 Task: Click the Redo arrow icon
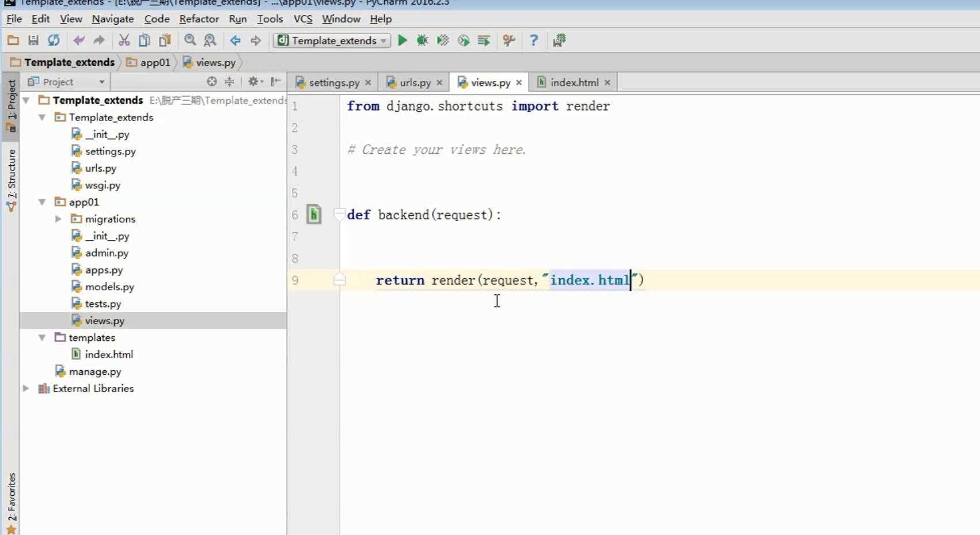[x=99, y=40]
